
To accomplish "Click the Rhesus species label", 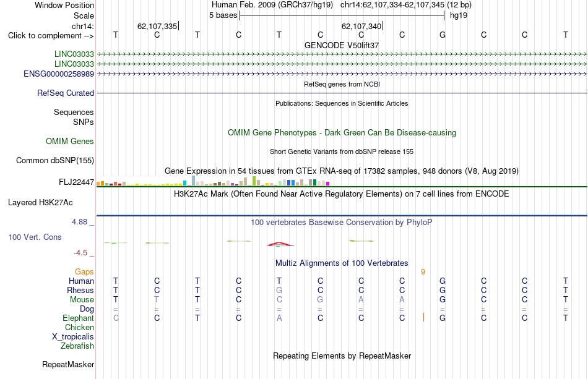I will click(x=80, y=290).
